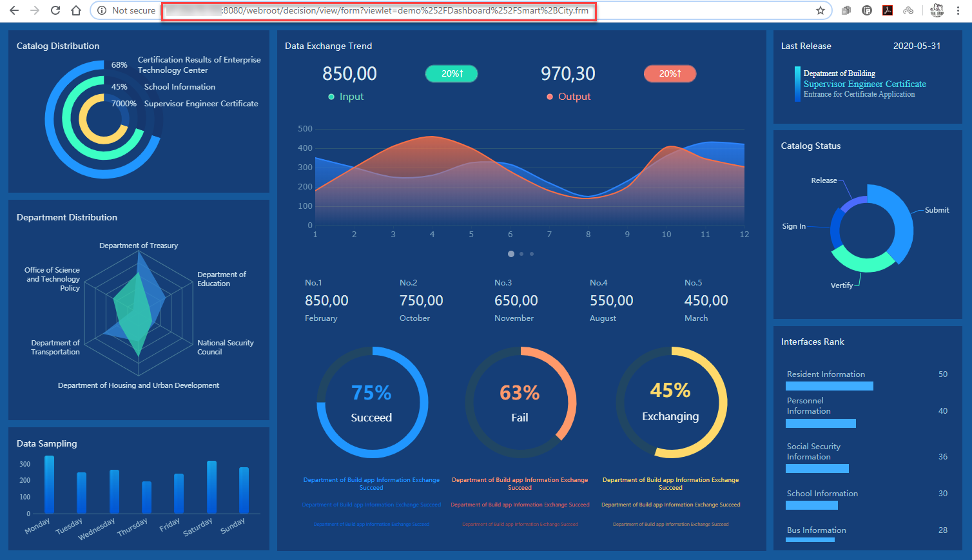Image resolution: width=972 pixels, height=560 pixels.
Task: Switch to the second carousel page
Action: tap(521, 254)
